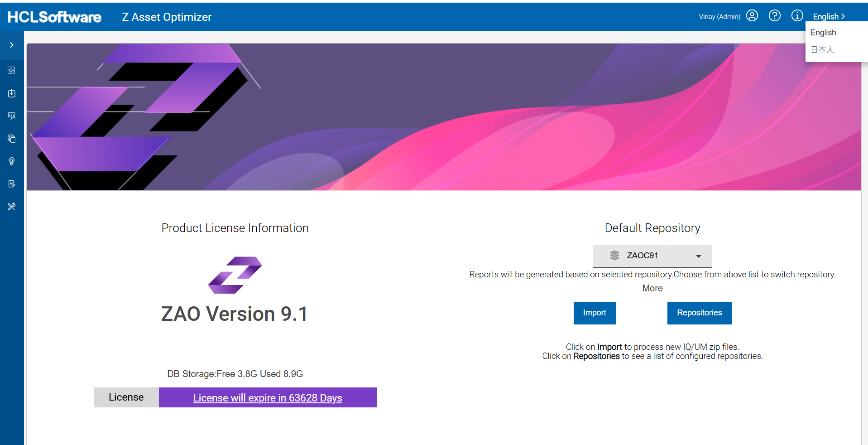Open help via the question mark icon
This screenshot has width=868, height=445.
tap(775, 16)
